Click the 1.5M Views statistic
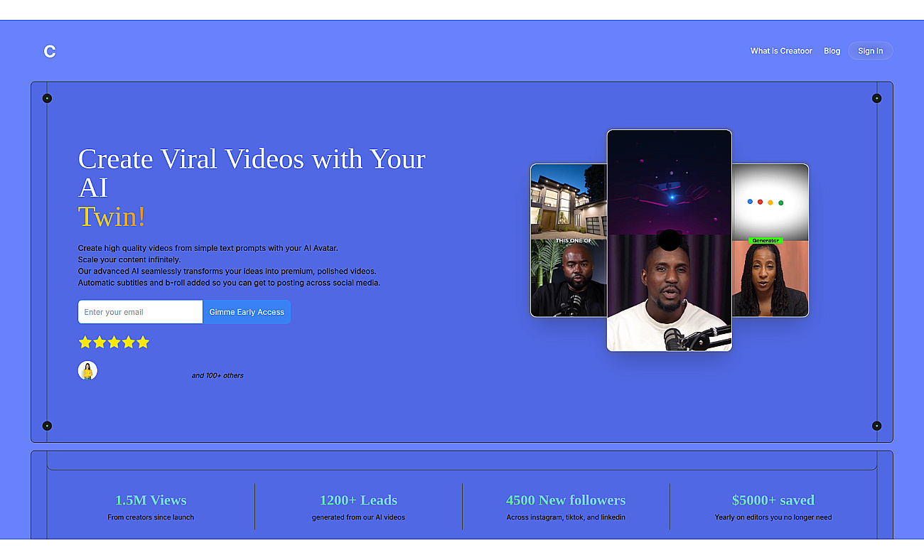 (151, 500)
